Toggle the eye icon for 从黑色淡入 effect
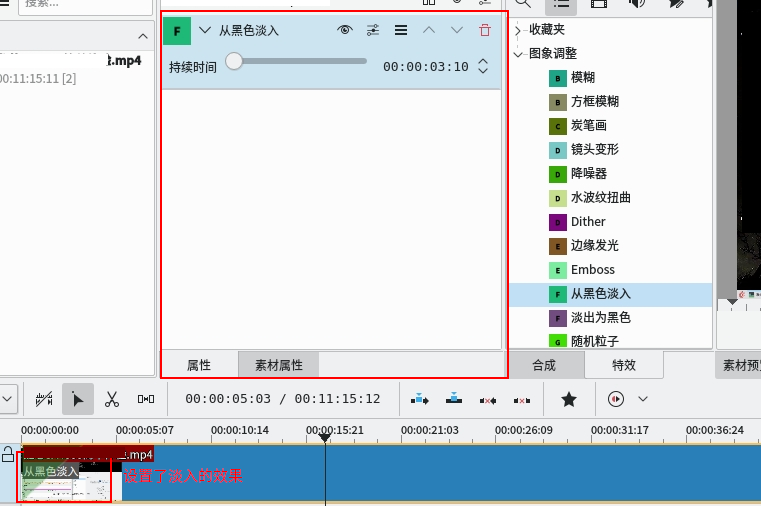761x506 pixels. pos(345,30)
